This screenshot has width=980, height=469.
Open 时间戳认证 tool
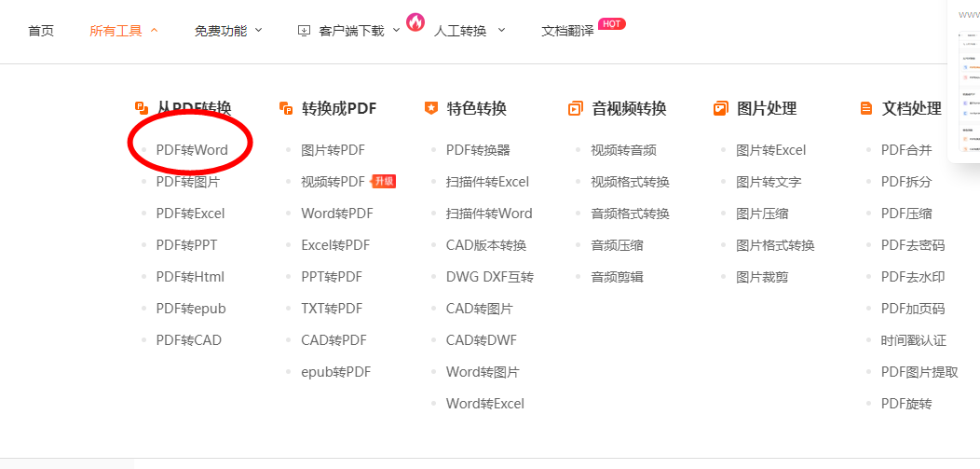coord(914,341)
